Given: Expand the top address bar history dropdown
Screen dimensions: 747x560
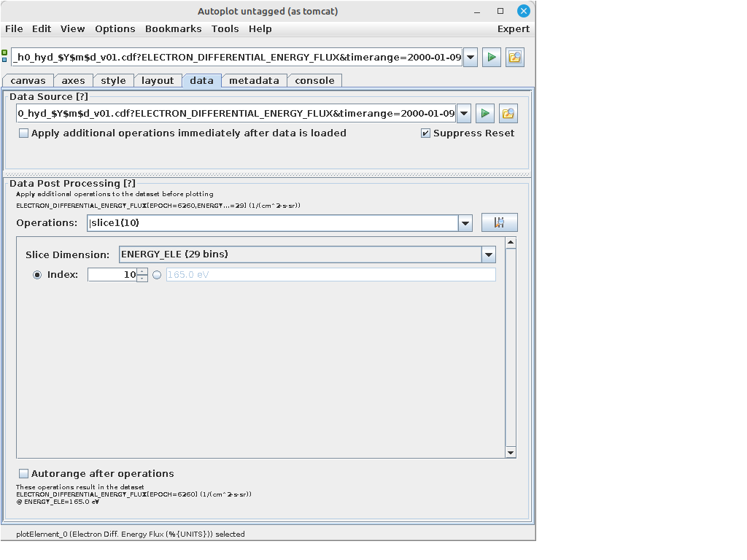Looking at the screenshot, I should coord(471,58).
